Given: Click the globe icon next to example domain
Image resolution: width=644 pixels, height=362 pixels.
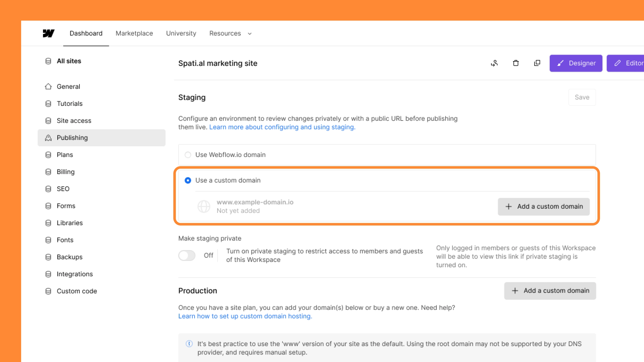Looking at the screenshot, I should [204, 206].
